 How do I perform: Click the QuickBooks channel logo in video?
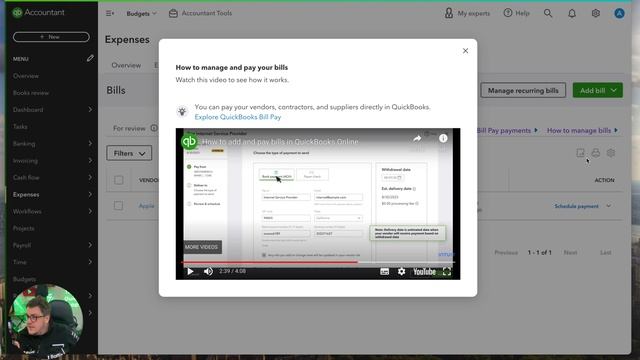[x=189, y=141]
